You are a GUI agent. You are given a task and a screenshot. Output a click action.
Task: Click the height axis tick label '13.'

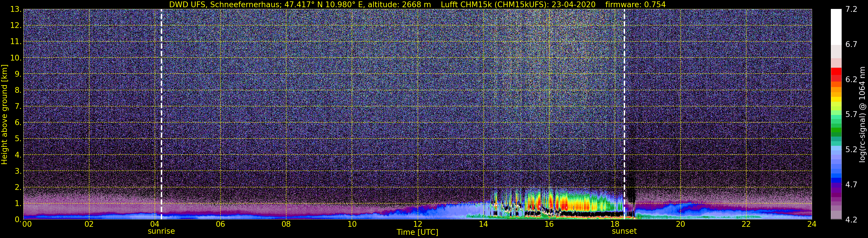[x=16, y=10]
